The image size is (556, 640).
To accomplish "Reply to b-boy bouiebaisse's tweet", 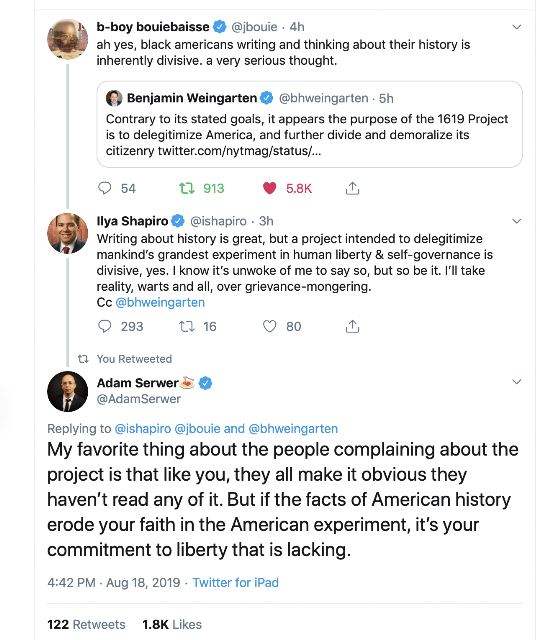I will pyautogui.click(x=105, y=188).
